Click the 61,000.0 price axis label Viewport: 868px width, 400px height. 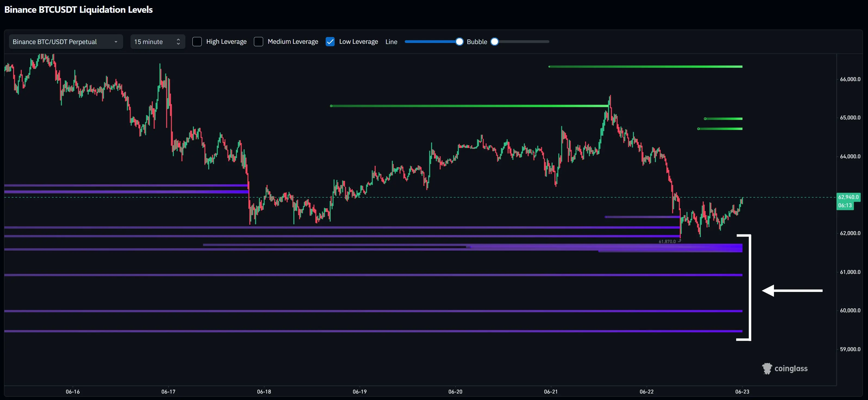pos(850,272)
